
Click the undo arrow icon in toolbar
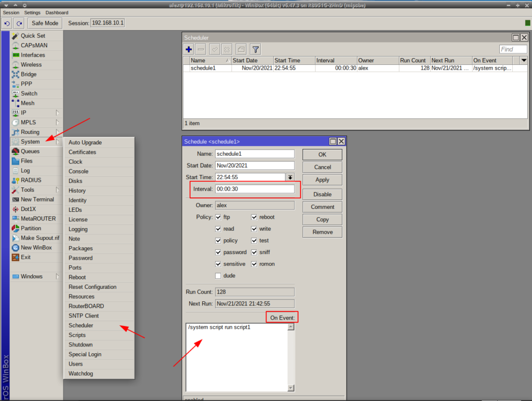click(x=7, y=23)
